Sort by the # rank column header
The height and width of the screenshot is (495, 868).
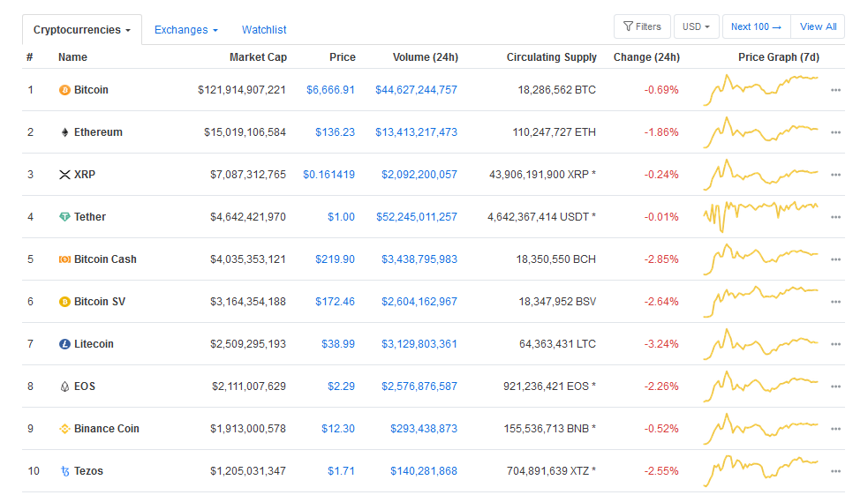click(x=29, y=57)
